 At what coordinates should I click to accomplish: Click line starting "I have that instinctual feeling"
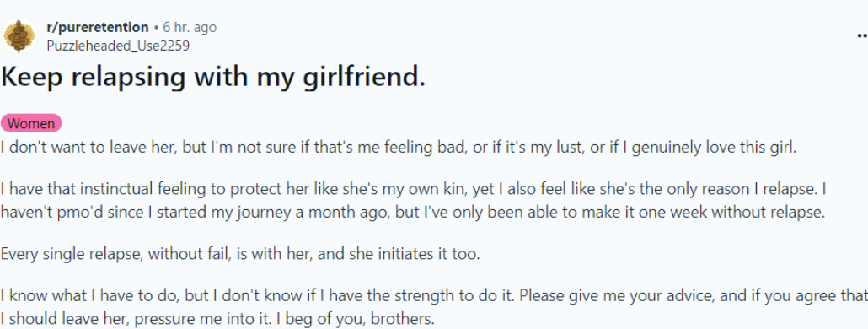point(414,190)
